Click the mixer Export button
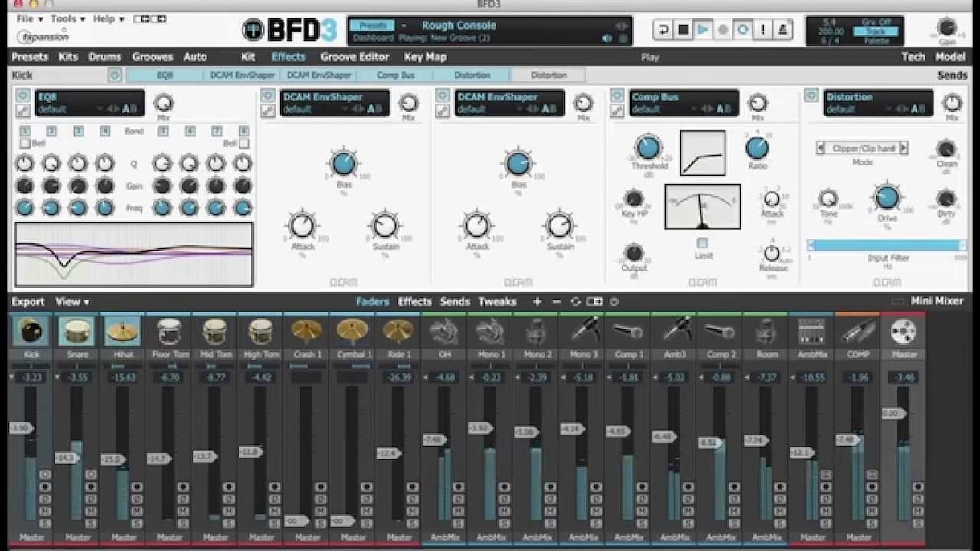Image resolution: width=980 pixels, height=551 pixels. [x=28, y=302]
